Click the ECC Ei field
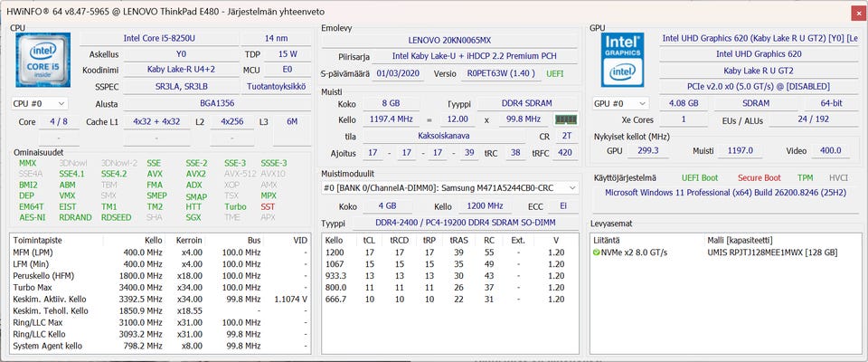 pyautogui.click(x=562, y=205)
